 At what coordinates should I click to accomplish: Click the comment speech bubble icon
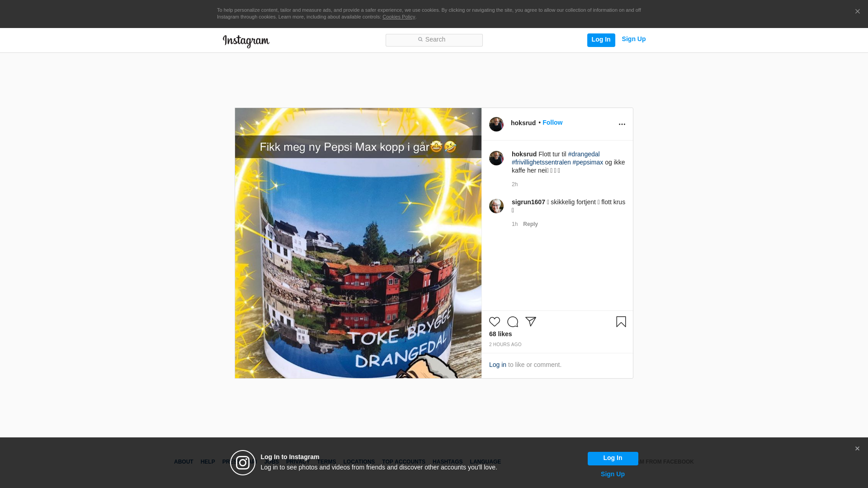click(x=513, y=322)
